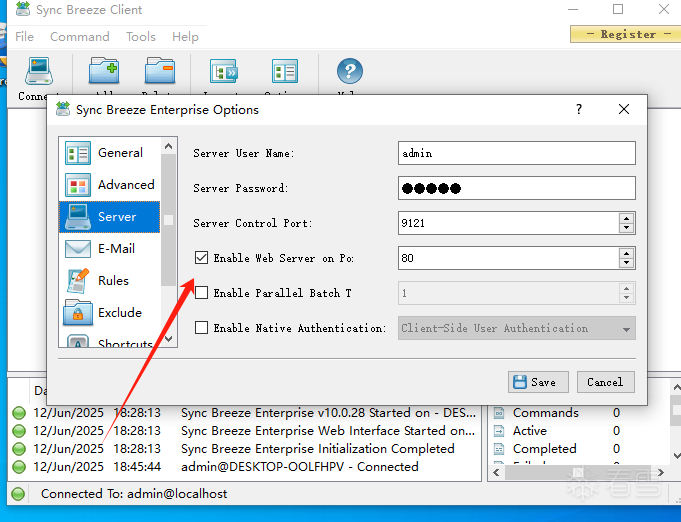Select Exclude in options sidebar
681x522 pixels.
pyautogui.click(x=109, y=313)
